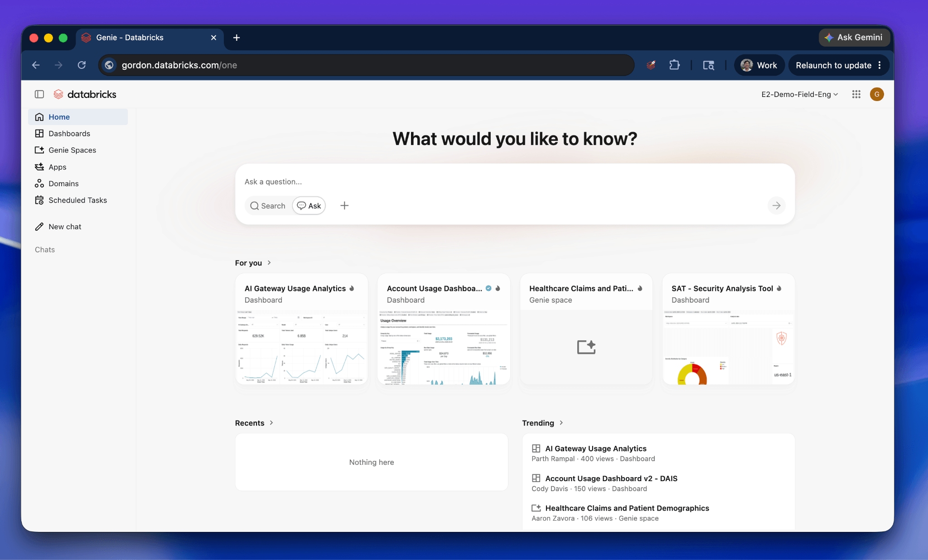
Task: Click the Trending heading
Action: pyautogui.click(x=538, y=423)
